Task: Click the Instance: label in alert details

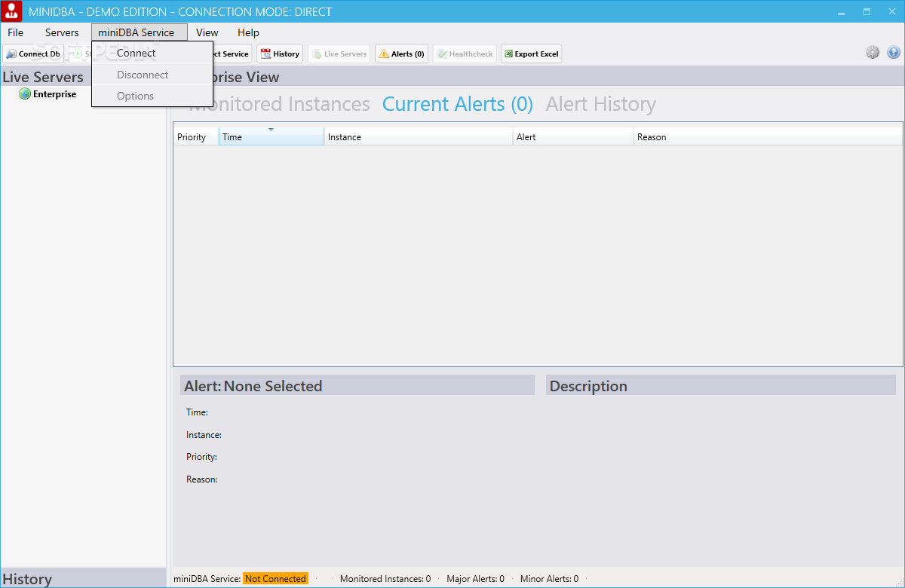Action: click(x=204, y=435)
